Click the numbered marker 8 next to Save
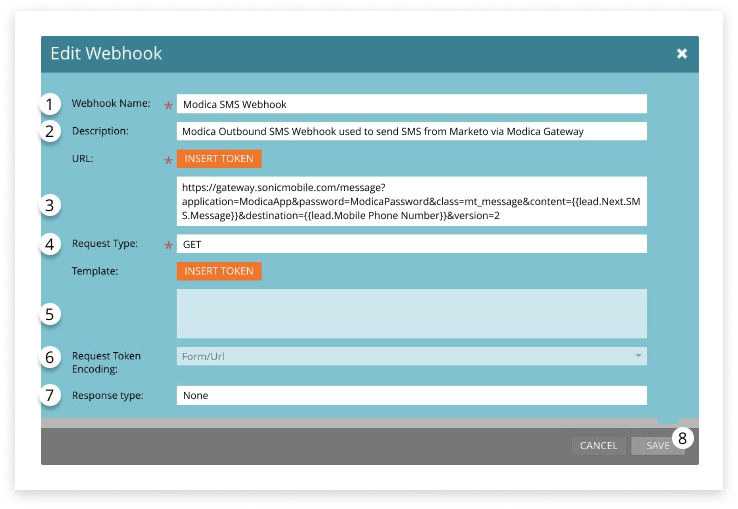The image size is (738, 509). tap(682, 437)
